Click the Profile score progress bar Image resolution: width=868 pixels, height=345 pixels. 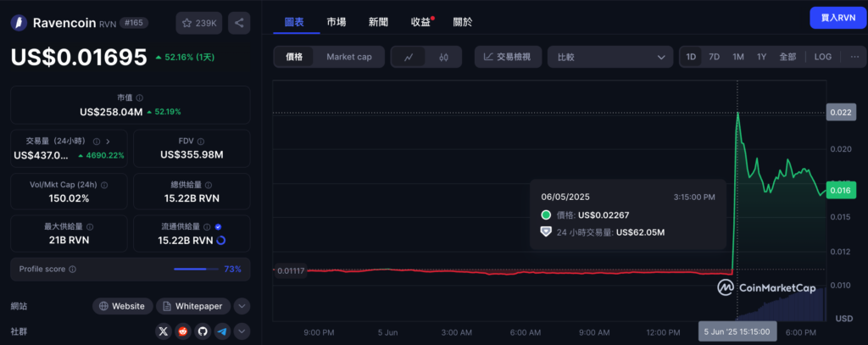click(196, 269)
